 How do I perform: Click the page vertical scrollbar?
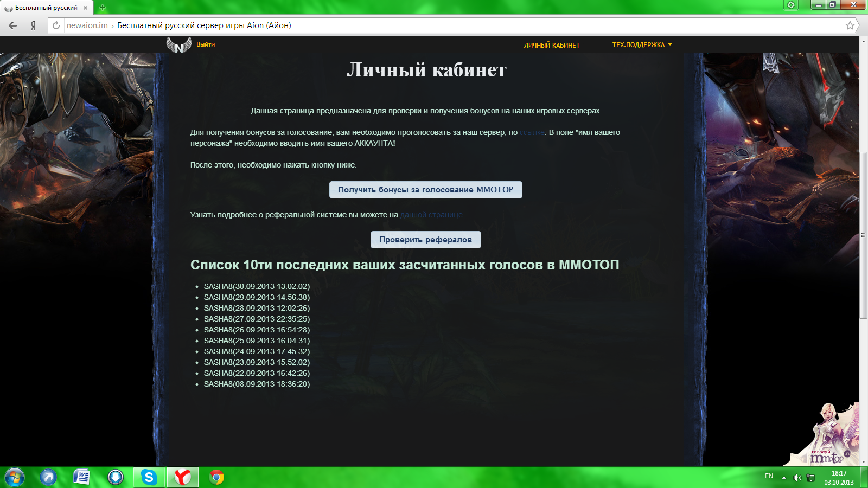(x=863, y=235)
